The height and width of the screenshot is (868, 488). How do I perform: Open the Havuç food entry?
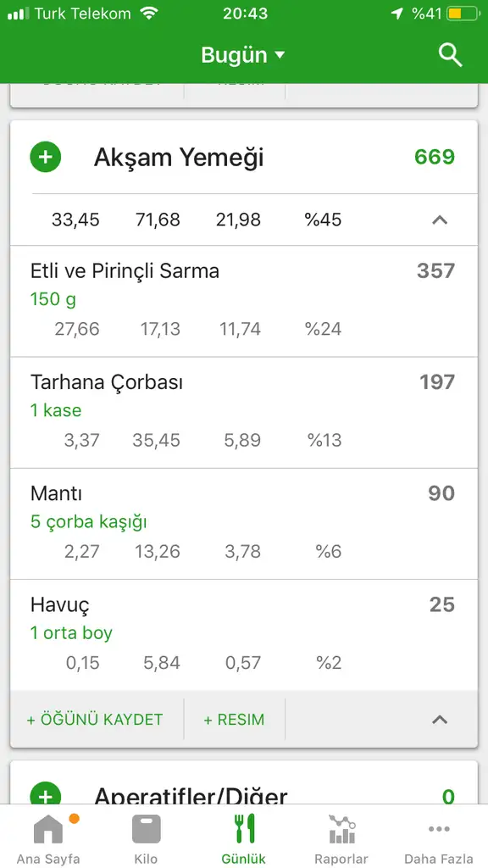tap(244, 635)
